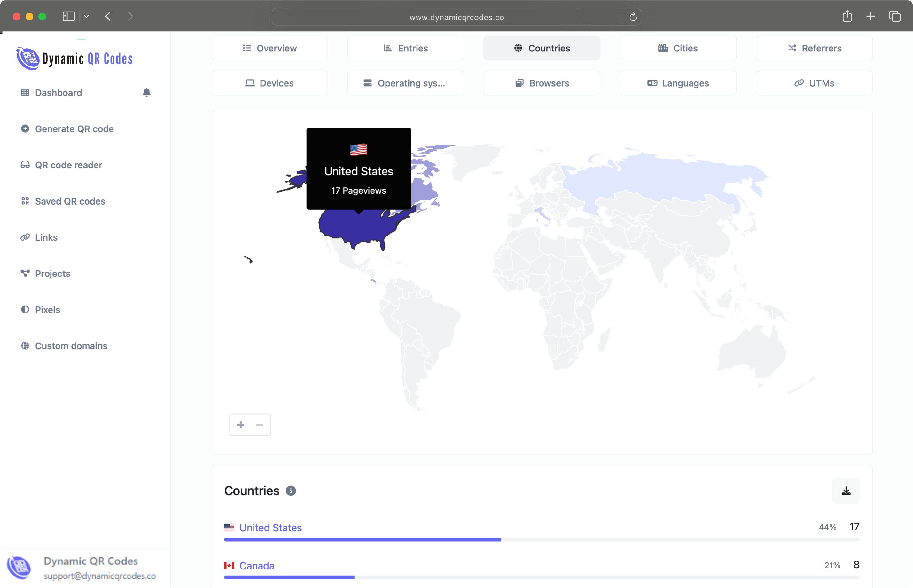Zoom into the map with plus button
The height and width of the screenshot is (588, 913).
241,424
